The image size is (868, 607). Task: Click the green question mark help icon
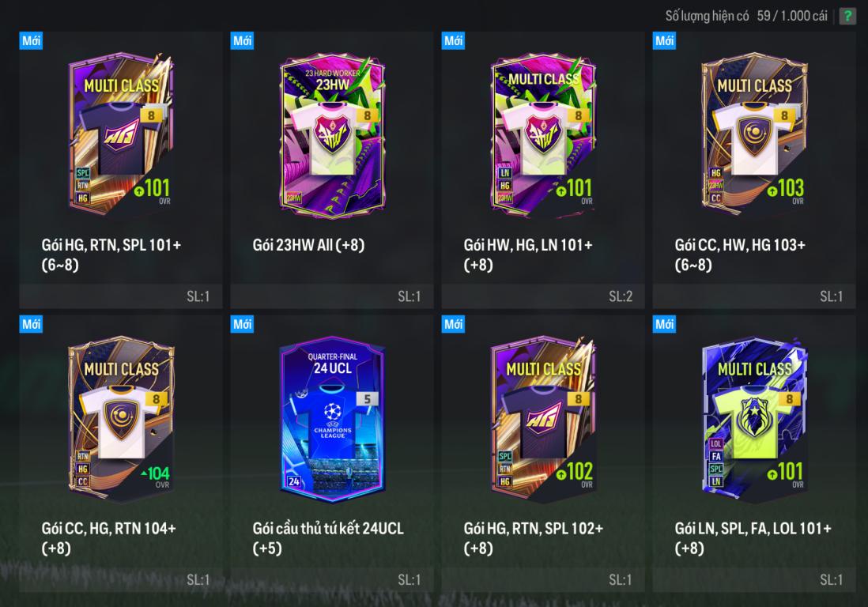[x=847, y=16]
